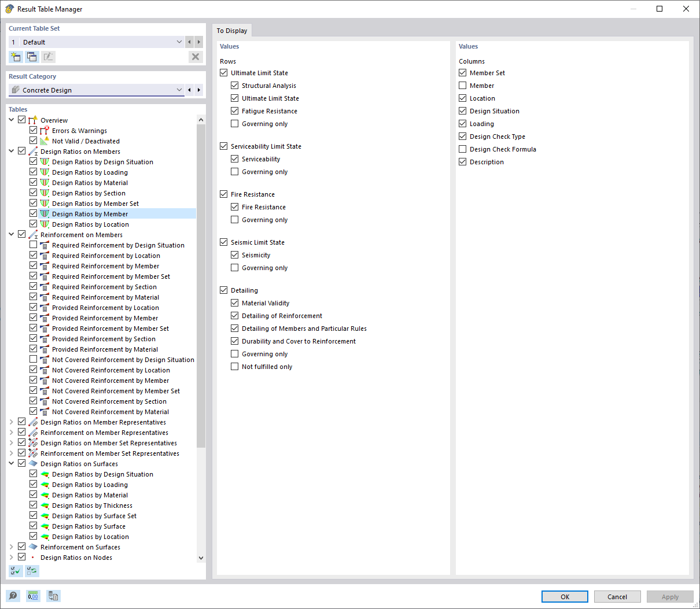Click Errors & Warnings row icon
The width and height of the screenshot is (700, 609).
[x=45, y=131]
